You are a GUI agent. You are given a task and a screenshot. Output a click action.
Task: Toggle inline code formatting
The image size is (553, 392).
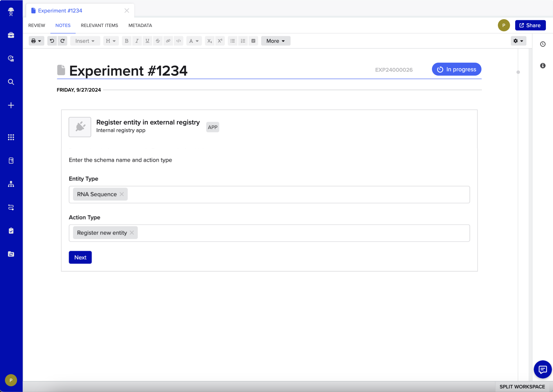pos(178,41)
